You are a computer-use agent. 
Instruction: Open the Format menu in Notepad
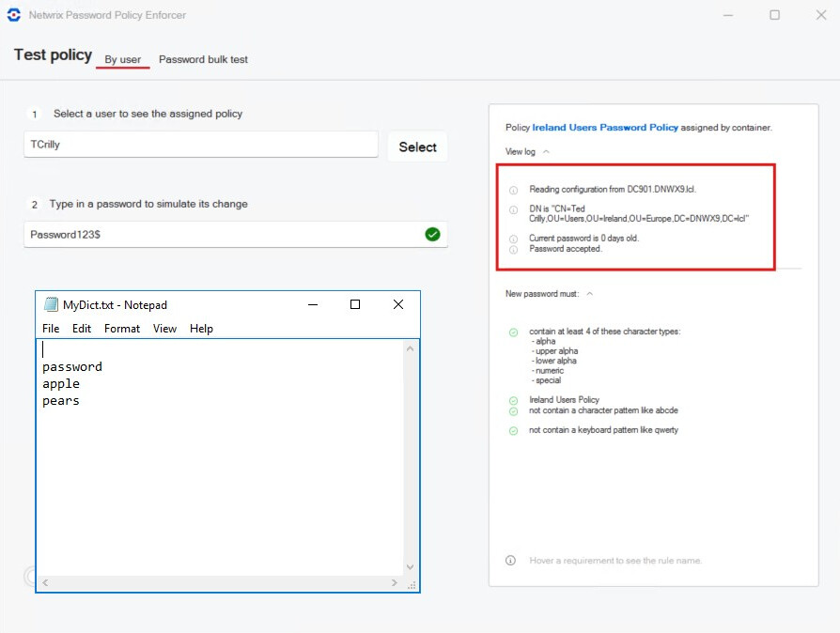click(x=122, y=329)
